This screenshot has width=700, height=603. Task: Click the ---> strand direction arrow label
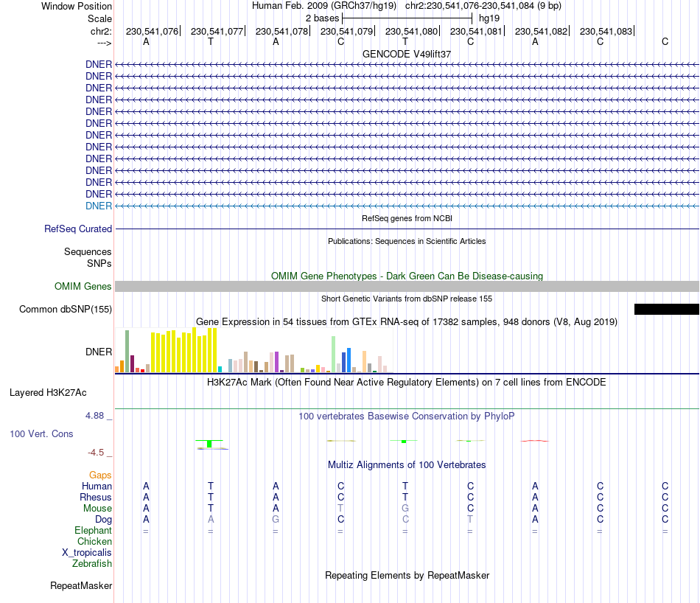(x=105, y=43)
